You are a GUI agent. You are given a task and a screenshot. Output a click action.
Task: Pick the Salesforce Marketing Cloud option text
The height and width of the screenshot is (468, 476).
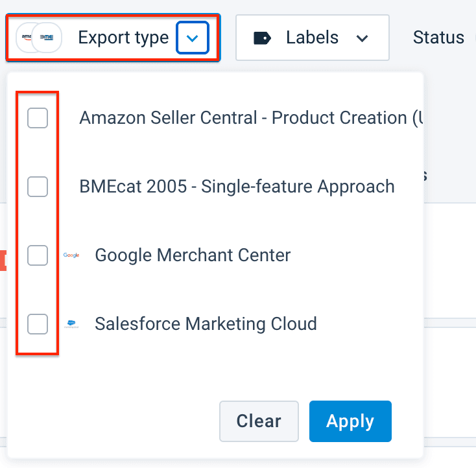206,323
